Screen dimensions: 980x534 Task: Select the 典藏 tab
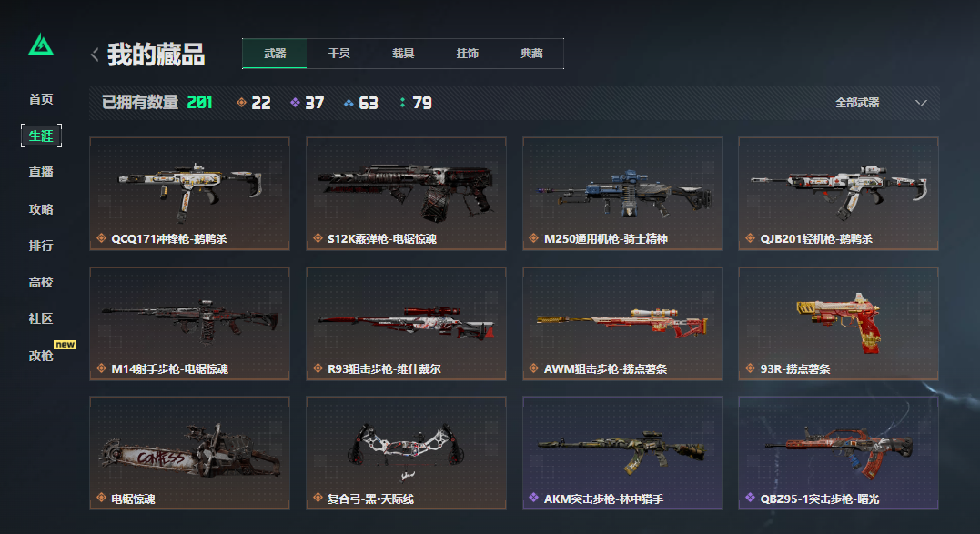[531, 54]
